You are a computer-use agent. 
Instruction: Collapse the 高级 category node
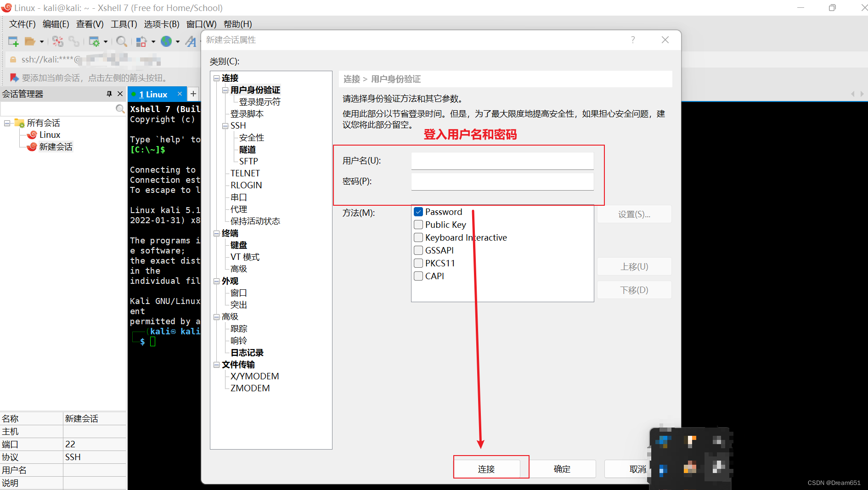click(216, 317)
